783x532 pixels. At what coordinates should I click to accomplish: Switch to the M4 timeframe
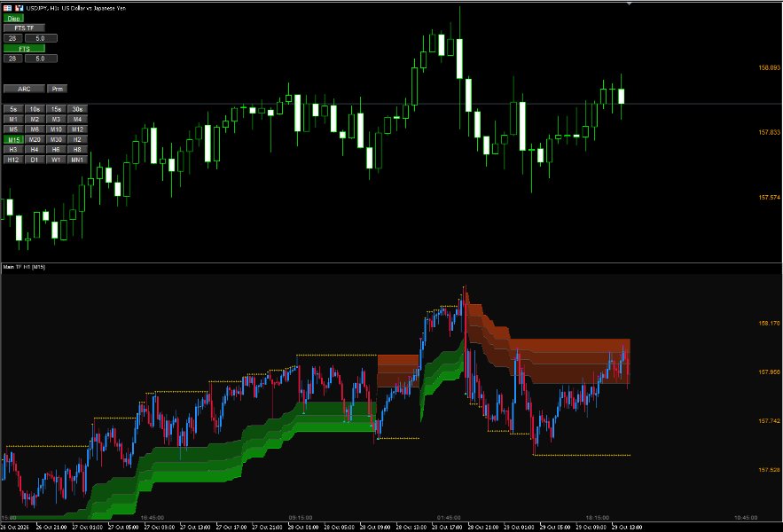coord(77,120)
